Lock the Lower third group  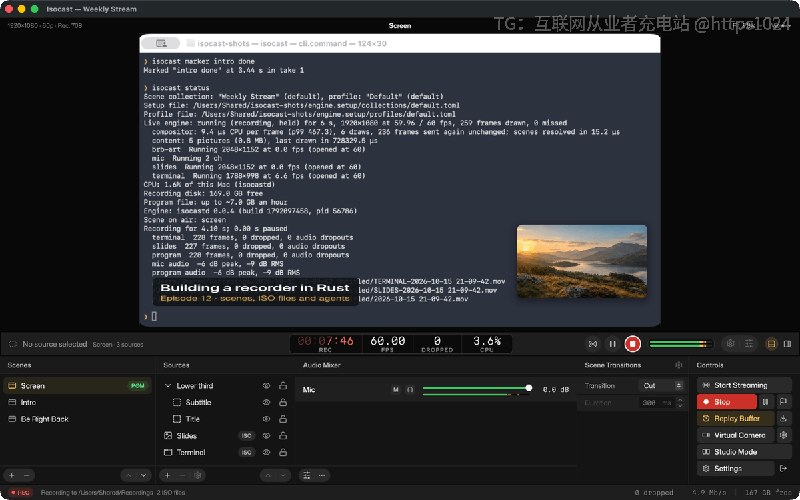[x=283, y=386]
